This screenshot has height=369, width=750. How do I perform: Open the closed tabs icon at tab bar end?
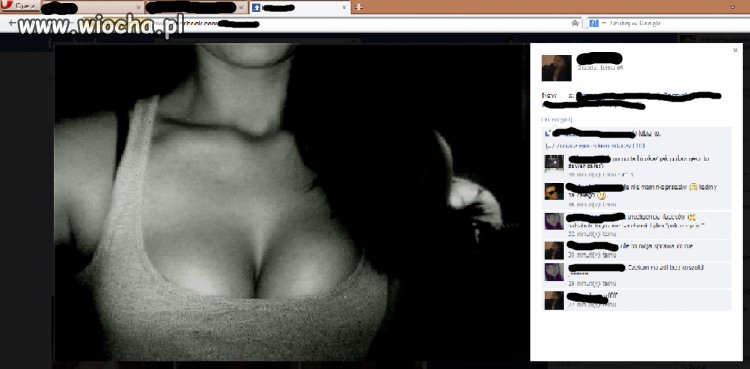click(732, 7)
